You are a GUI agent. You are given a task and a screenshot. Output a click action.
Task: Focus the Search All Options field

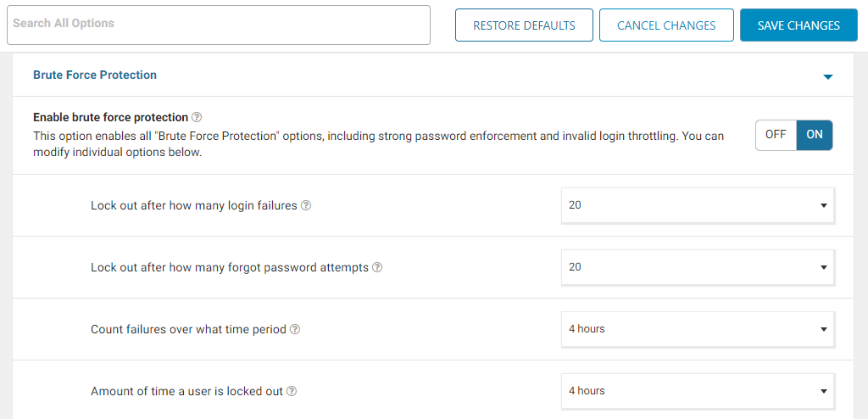point(219,25)
